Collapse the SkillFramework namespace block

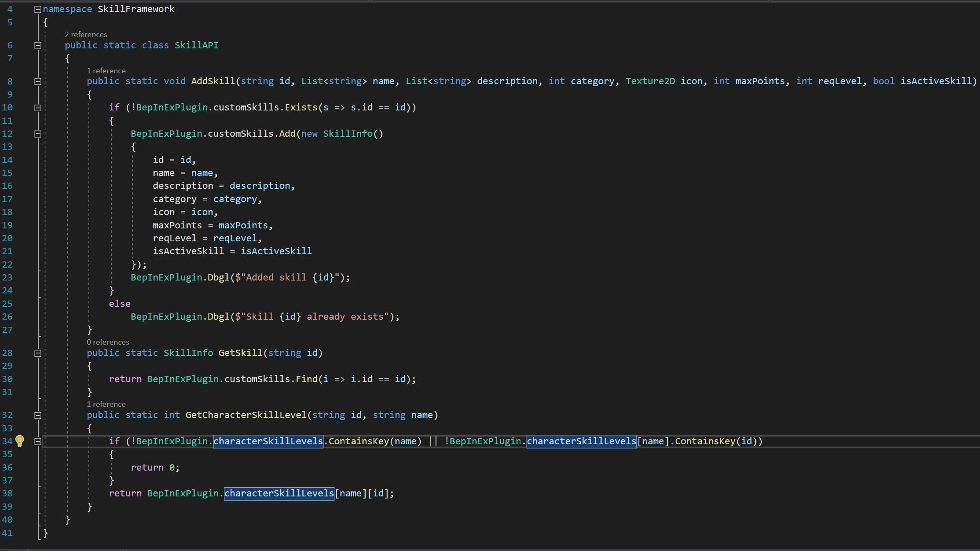(38, 9)
